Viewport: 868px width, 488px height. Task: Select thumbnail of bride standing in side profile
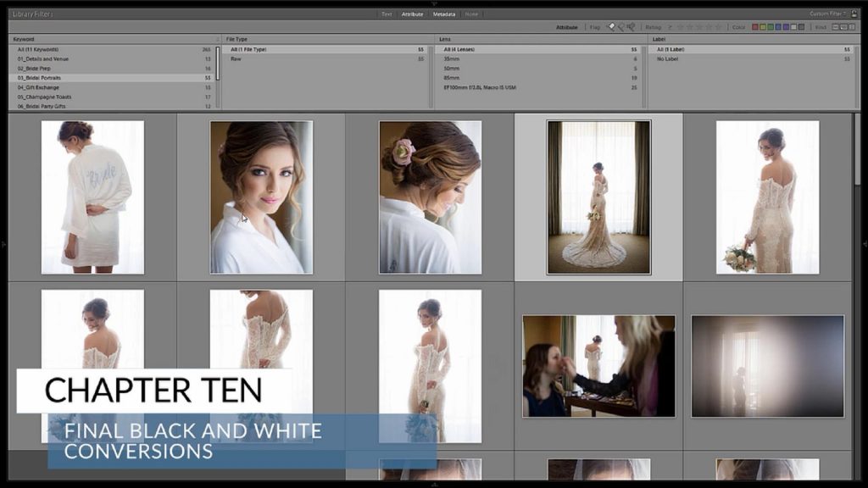coord(430,366)
